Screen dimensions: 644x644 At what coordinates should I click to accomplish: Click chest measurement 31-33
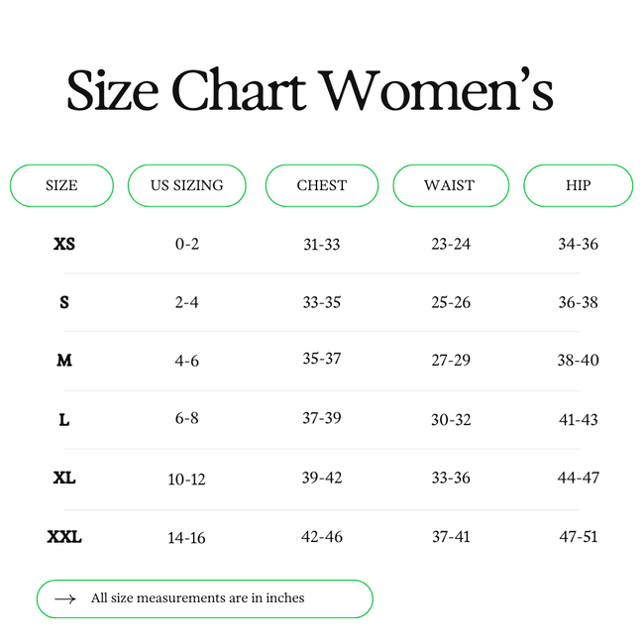[x=322, y=244]
